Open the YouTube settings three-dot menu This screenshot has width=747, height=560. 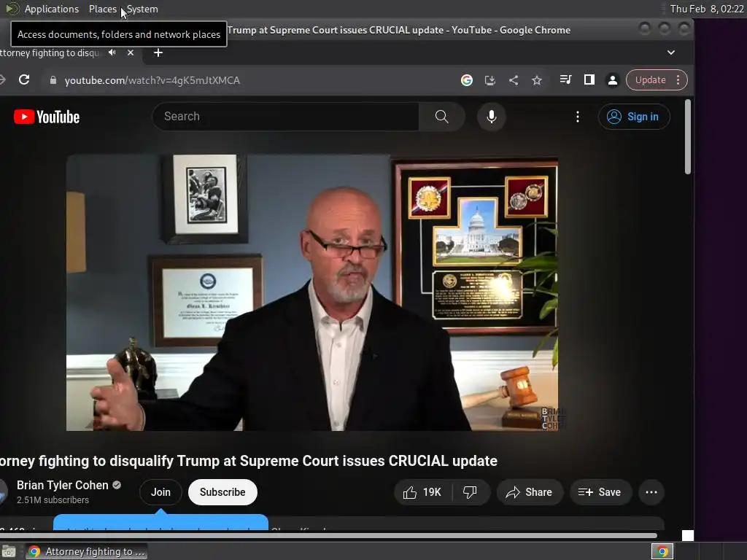click(x=578, y=117)
